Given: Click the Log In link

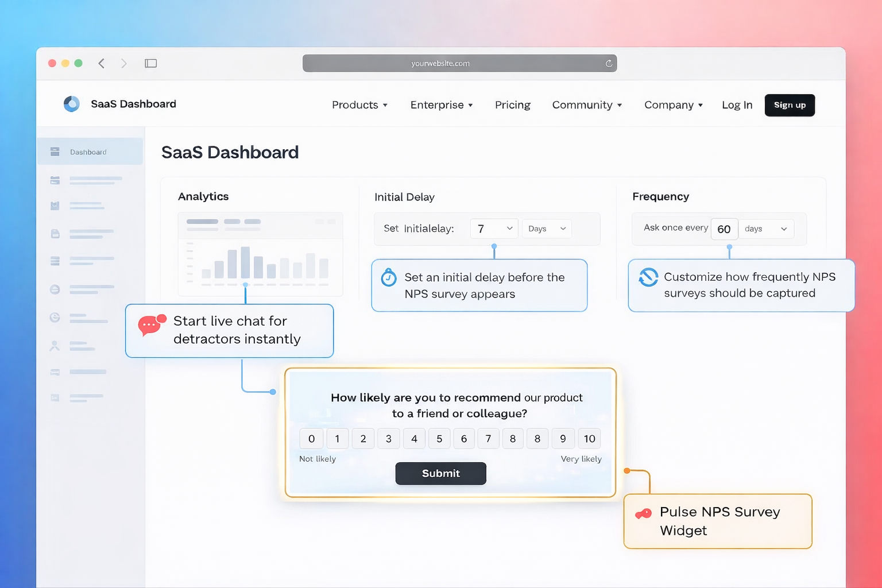Looking at the screenshot, I should (x=737, y=105).
